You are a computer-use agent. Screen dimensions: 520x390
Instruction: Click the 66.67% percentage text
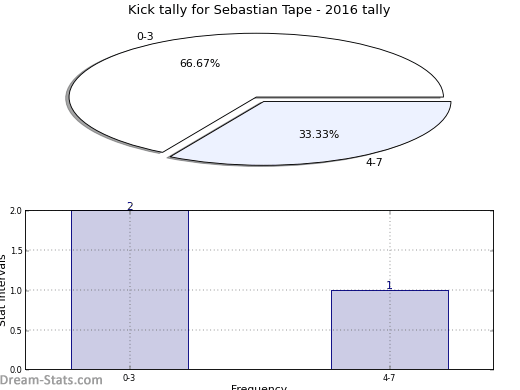[200, 63]
